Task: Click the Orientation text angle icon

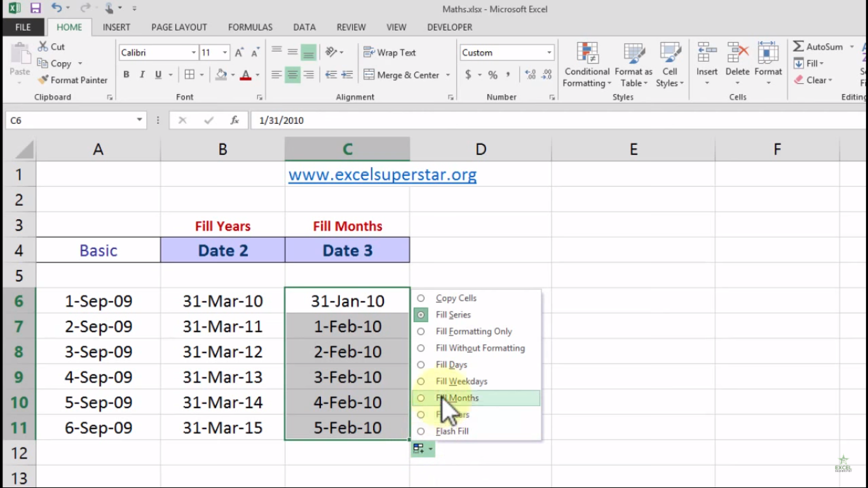Action: [331, 52]
